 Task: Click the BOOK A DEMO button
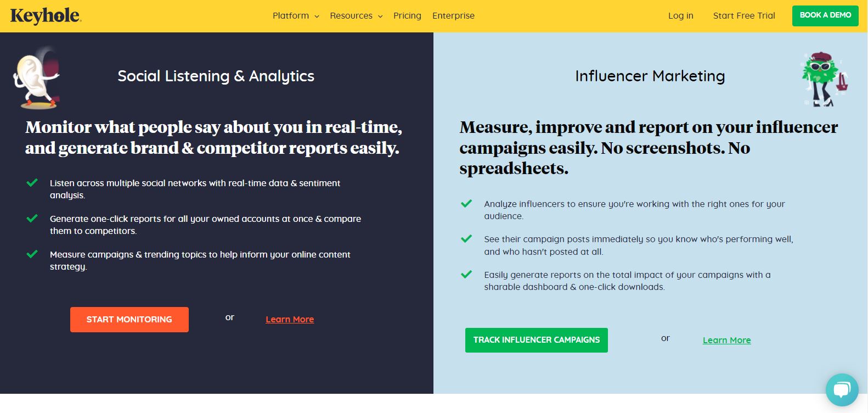tap(825, 15)
